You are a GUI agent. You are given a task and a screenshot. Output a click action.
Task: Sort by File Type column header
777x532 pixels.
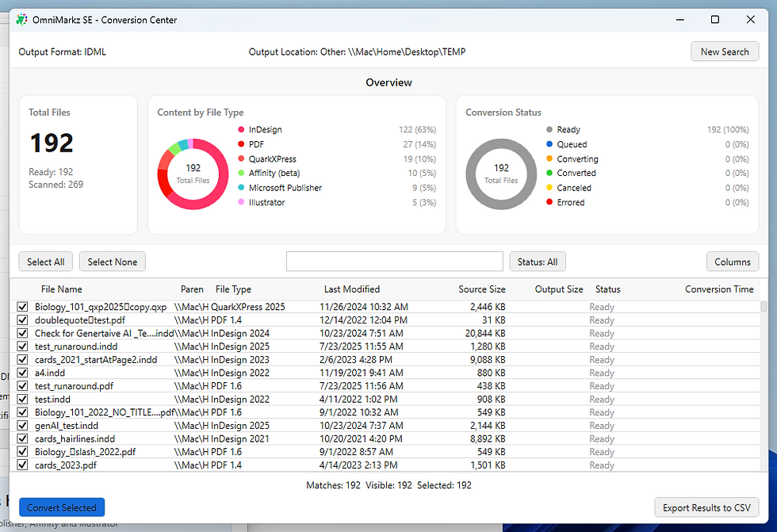(233, 289)
